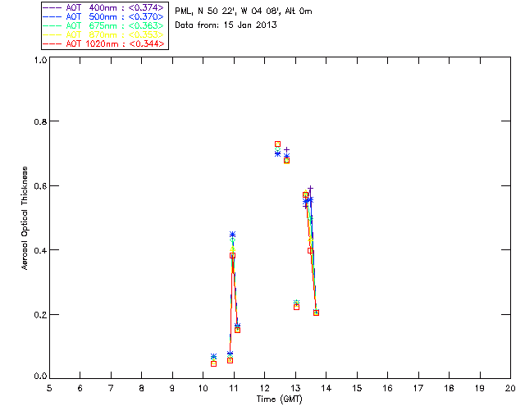Click the y-axis tick label '0.8'

pos(40,121)
